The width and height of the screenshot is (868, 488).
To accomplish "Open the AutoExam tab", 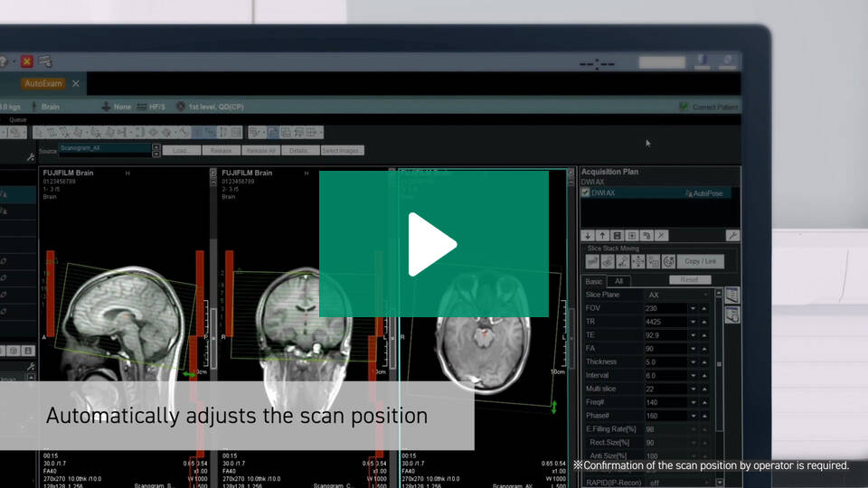I will click(x=43, y=83).
